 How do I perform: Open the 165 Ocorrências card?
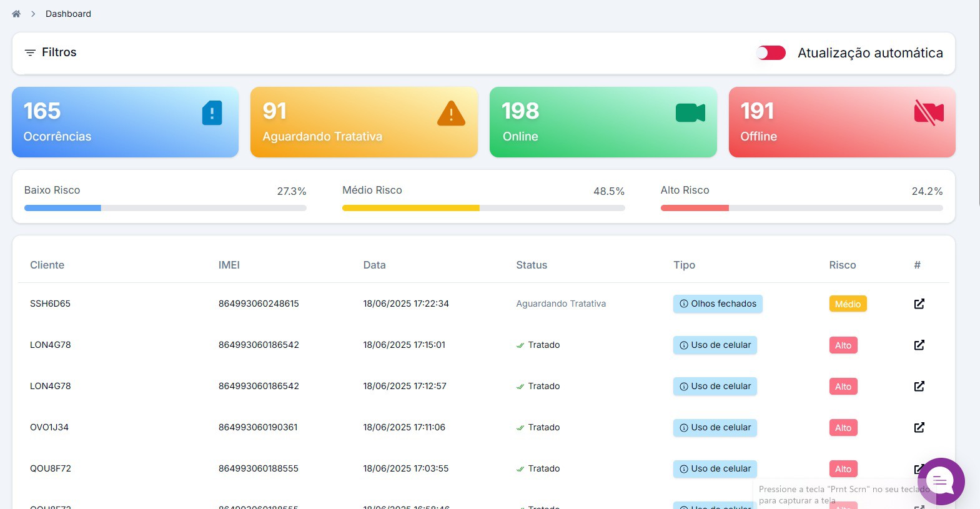(125, 122)
